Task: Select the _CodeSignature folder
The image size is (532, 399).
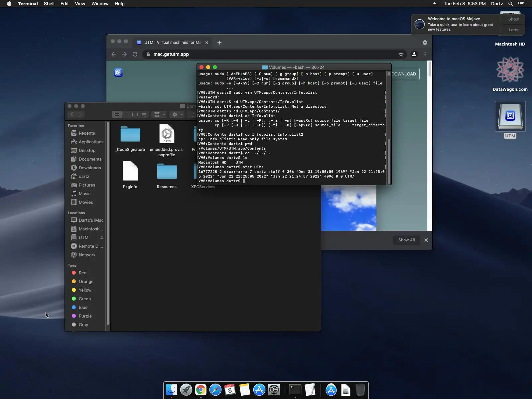Action: pos(130,138)
